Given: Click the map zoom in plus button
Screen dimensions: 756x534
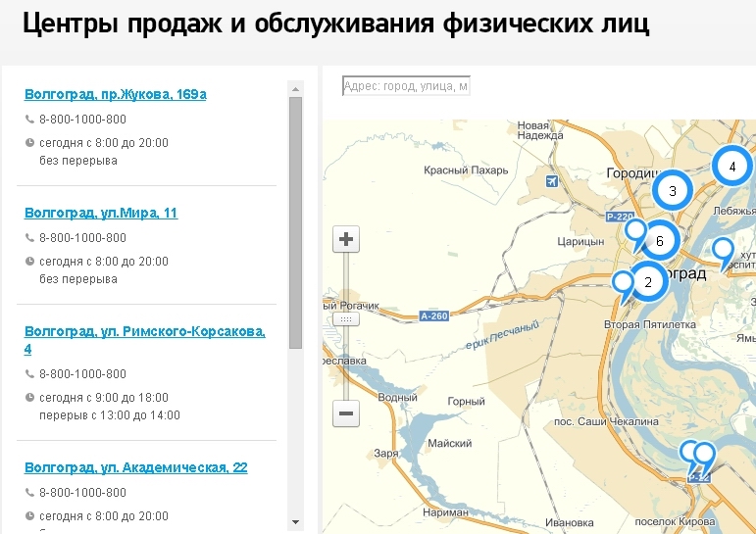Looking at the screenshot, I should click(x=346, y=239).
